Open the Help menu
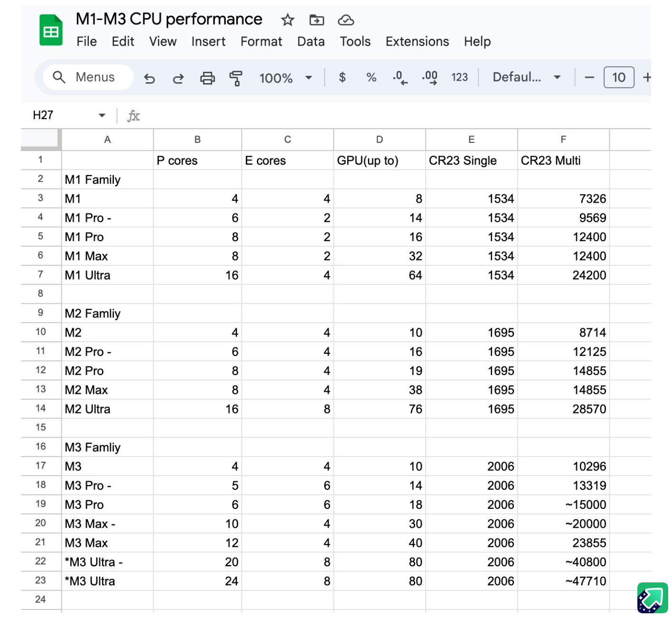Viewport: 672px width, 618px height. [x=477, y=42]
